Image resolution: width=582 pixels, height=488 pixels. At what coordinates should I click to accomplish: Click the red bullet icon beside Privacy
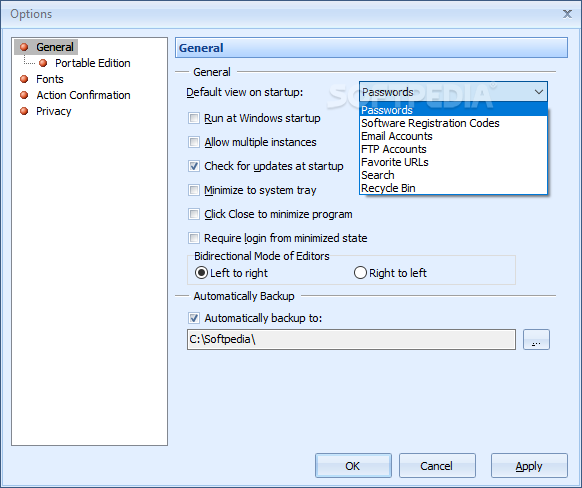[24, 111]
